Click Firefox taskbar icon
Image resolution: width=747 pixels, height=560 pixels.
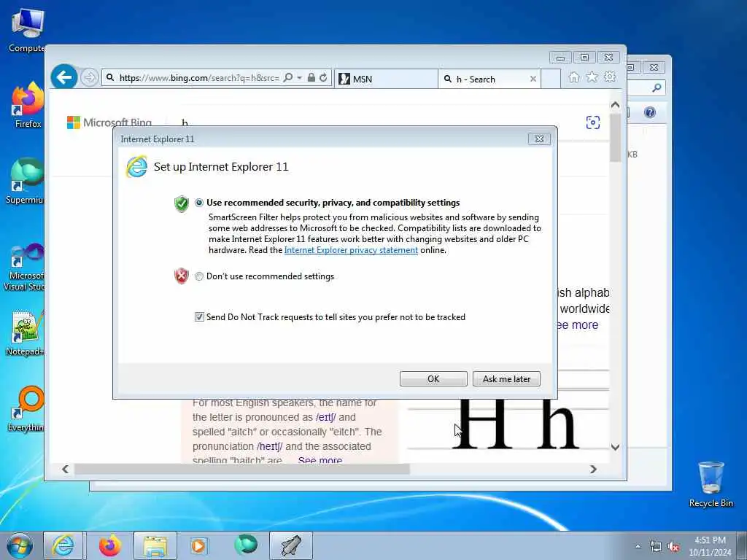(109, 545)
